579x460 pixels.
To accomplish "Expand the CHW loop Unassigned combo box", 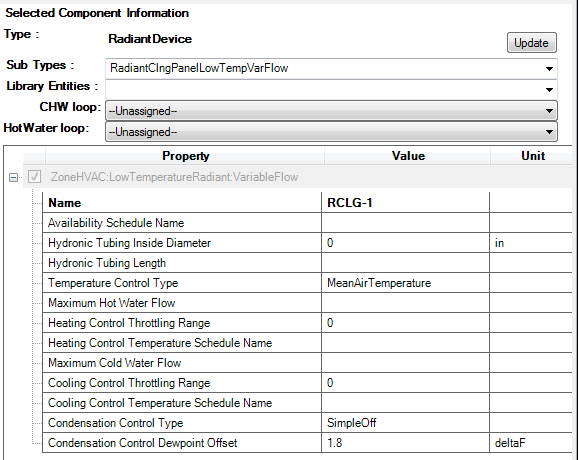I will 331,111.
